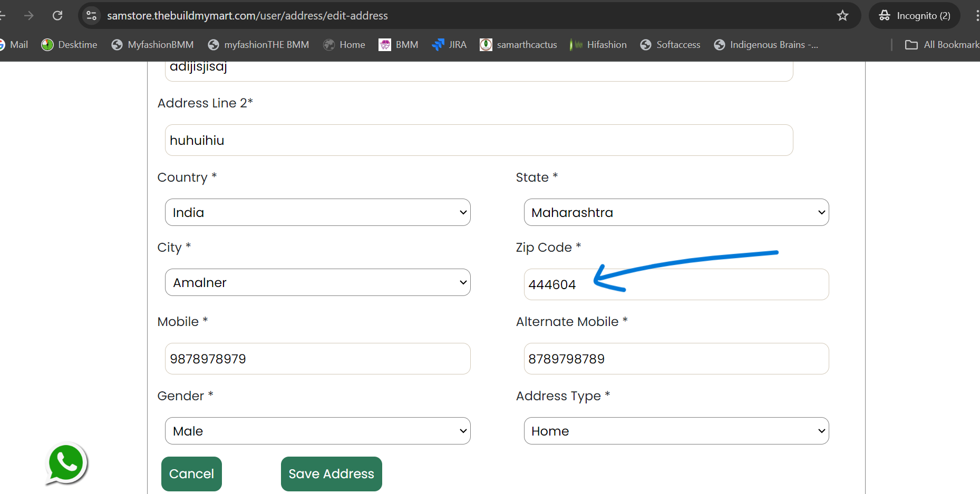Click the forward navigation arrow
The width and height of the screenshot is (980, 494).
click(x=28, y=15)
